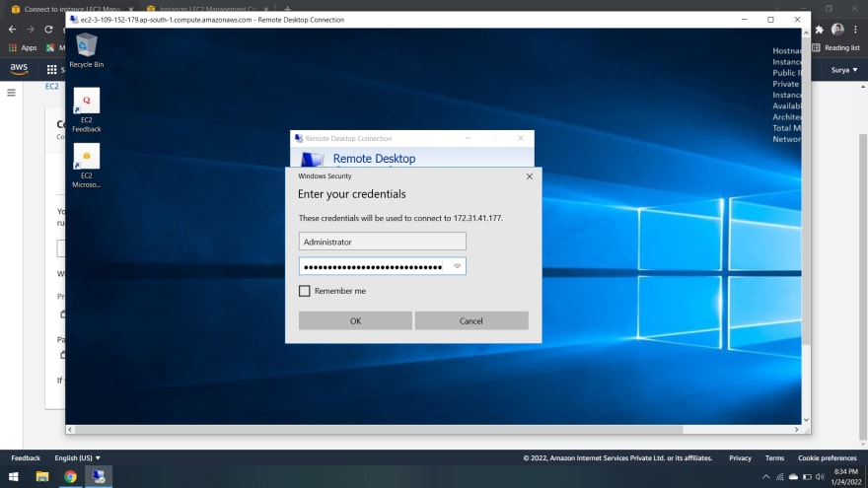Open the OneDrive cloud tray icon
868x488 pixels.
click(x=793, y=477)
